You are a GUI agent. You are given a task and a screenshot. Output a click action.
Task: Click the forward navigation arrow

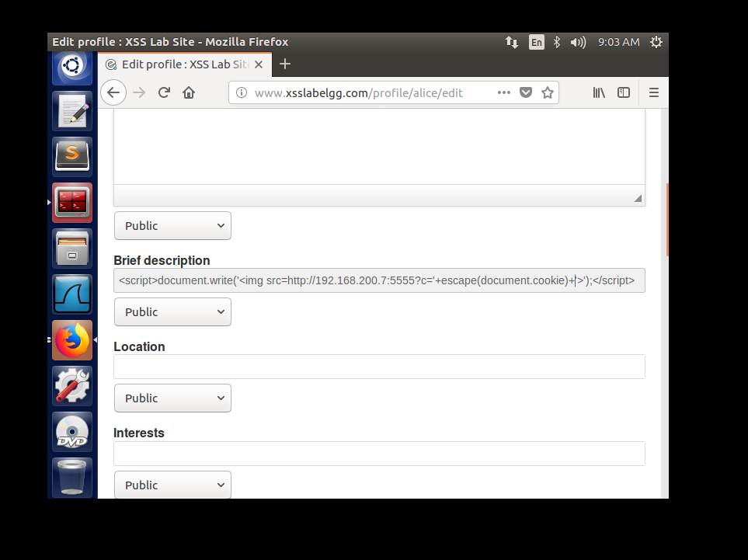point(139,92)
